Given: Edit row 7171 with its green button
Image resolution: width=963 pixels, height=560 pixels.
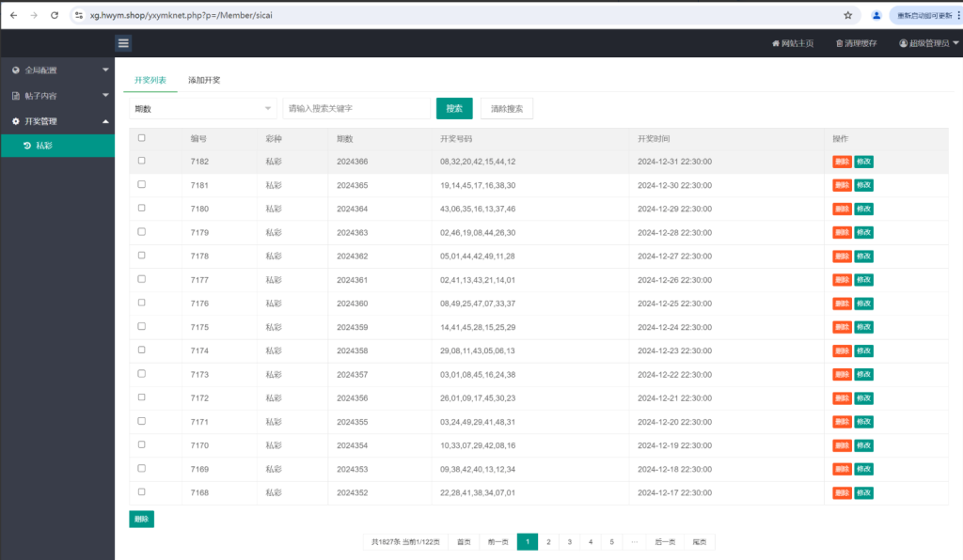Looking at the screenshot, I should point(863,422).
